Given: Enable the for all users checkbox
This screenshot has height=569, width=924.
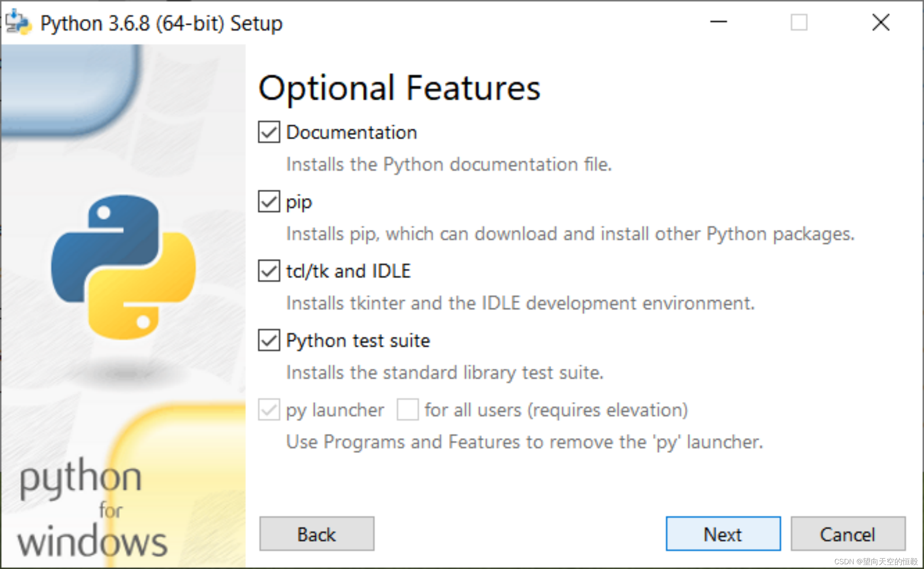Looking at the screenshot, I should (408, 409).
